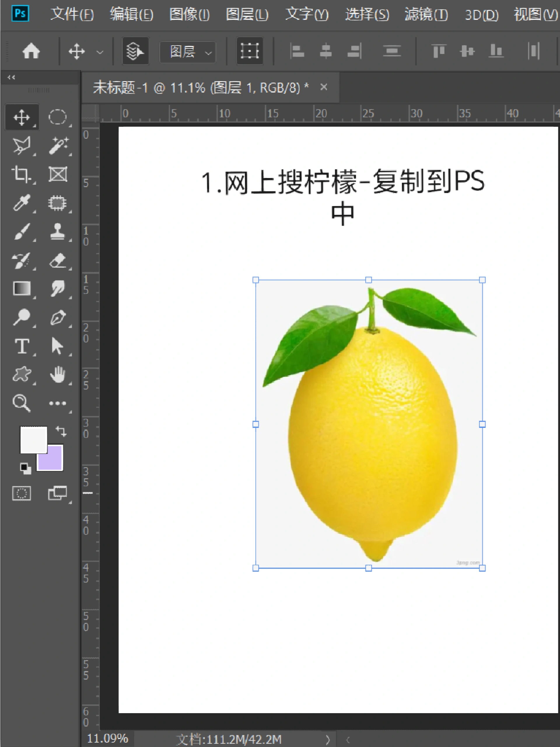Screen dimensions: 560x747
Task: Pick the Eyedropper tool
Action: coord(22,203)
